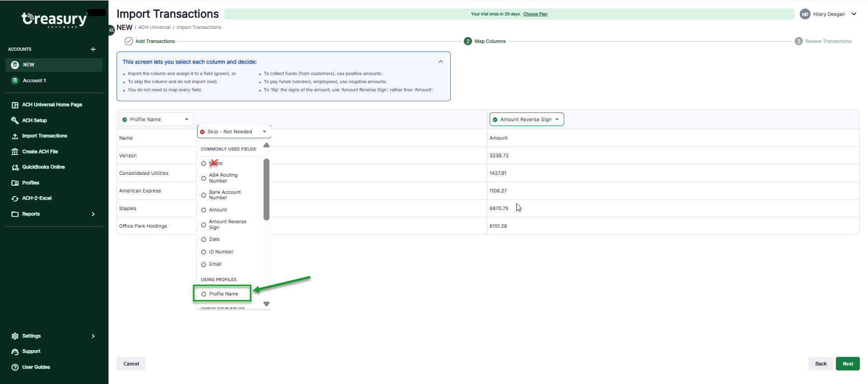868x384 pixels.
Task: Open the Create ACH File menu item
Action: coord(40,152)
